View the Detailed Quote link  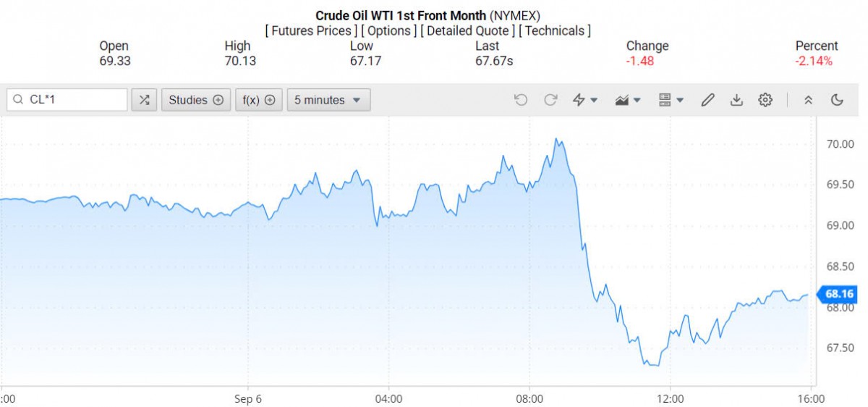click(467, 30)
